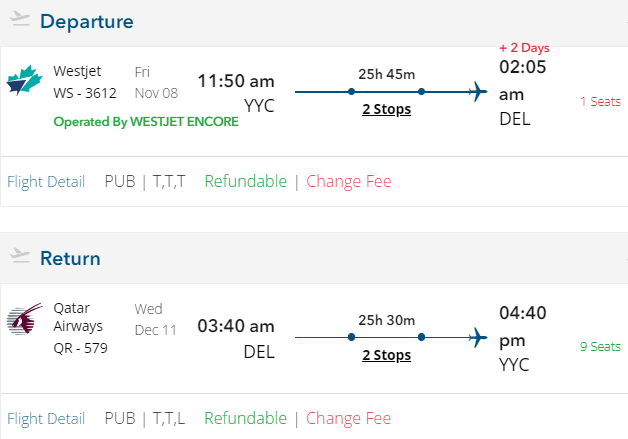Click the Return plane icon in header
This screenshot has width=628, height=439.
(20, 258)
